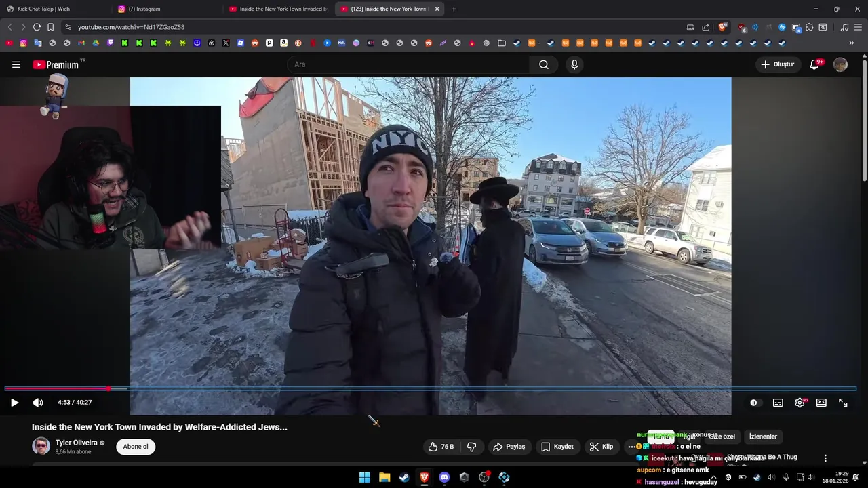Go forward with the browser forward arrow
This screenshot has height=488, width=868.
point(23,27)
